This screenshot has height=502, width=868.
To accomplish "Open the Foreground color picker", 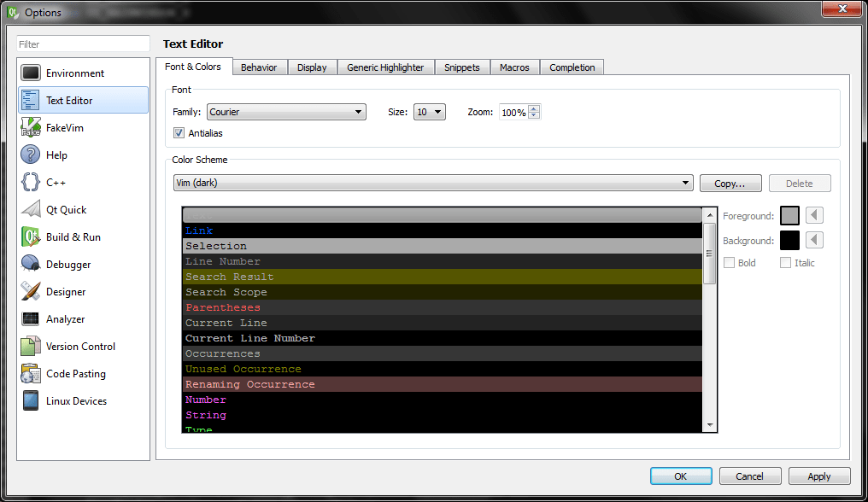I will pos(789,215).
